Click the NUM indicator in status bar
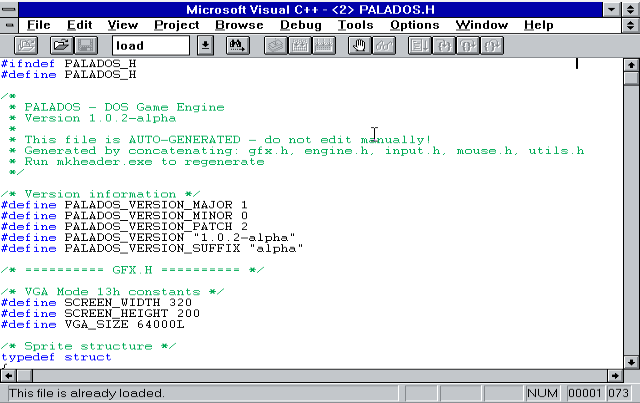This screenshot has height=403, width=640. (x=542, y=393)
